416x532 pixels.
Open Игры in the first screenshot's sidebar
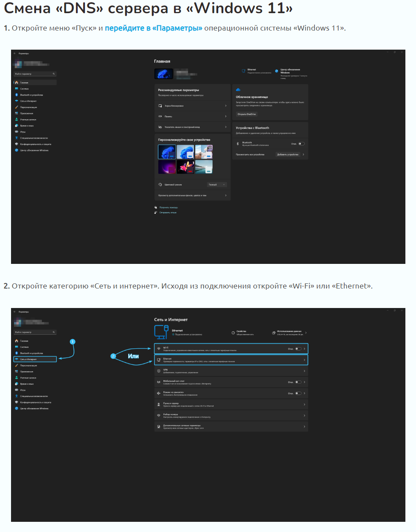22,132
